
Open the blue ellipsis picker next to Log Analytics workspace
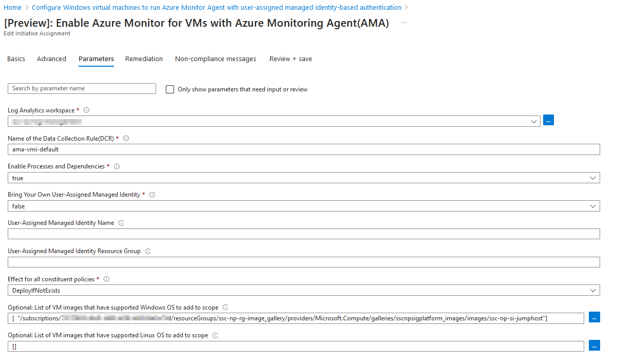548,120
